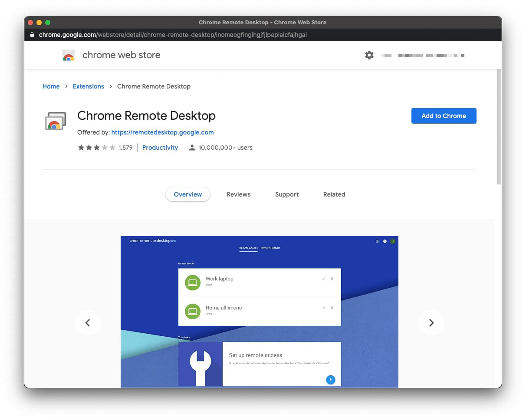Open the settings gear in store header
This screenshot has height=420, width=526.
tap(369, 55)
